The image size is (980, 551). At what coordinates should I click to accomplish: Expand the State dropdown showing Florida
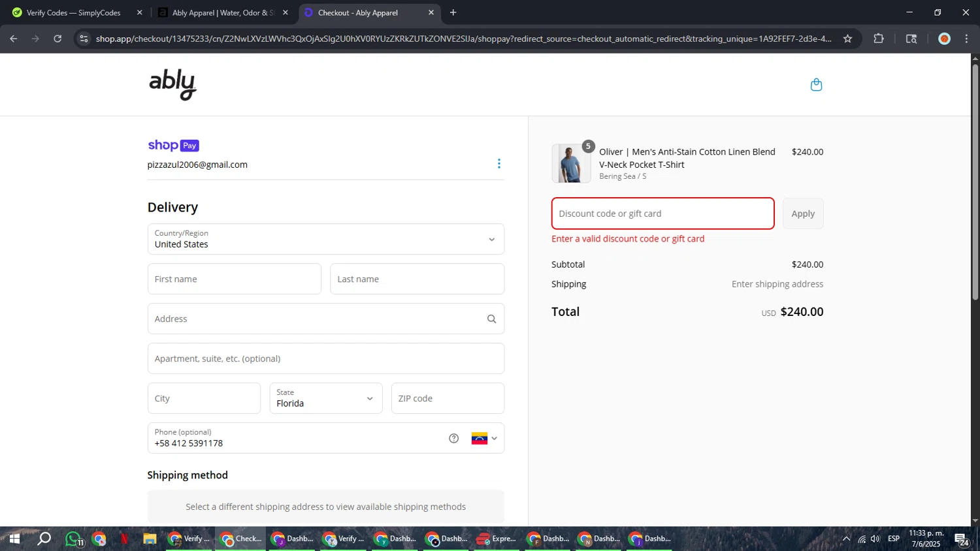click(x=326, y=398)
